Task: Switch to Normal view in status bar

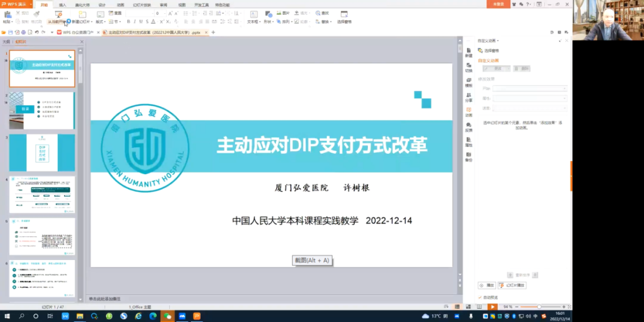Action: click(x=457, y=307)
